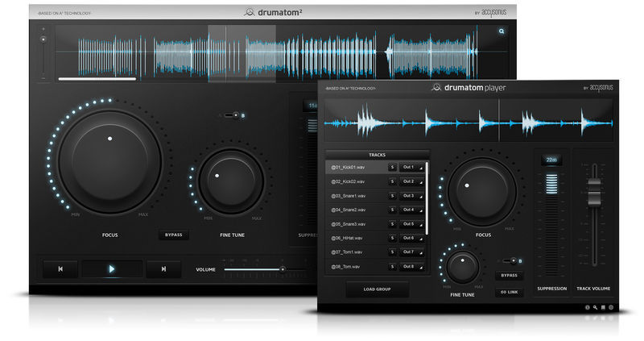Select the @07_Tom1.wav track row
This screenshot has height=341, width=644.
pos(376,252)
